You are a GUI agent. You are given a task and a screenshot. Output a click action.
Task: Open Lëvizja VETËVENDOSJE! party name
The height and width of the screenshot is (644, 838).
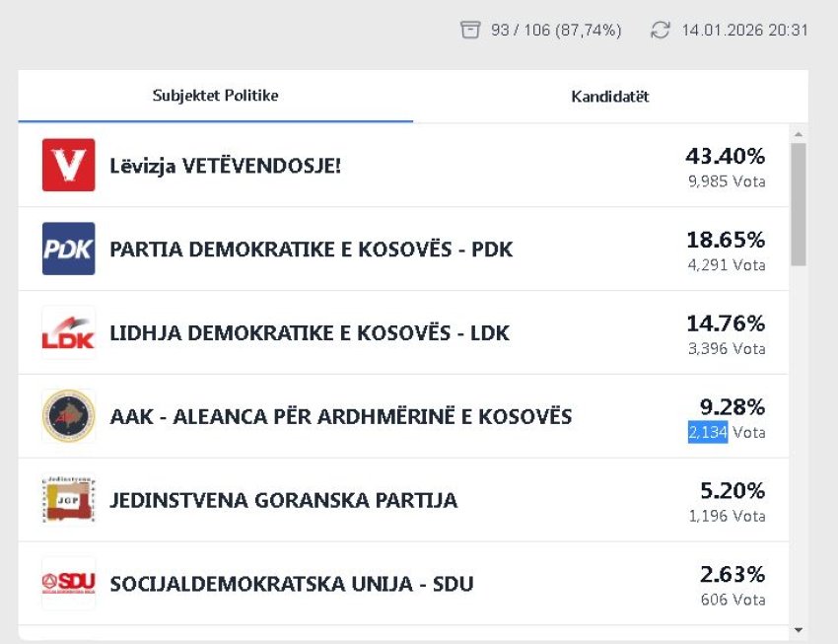[225, 166]
